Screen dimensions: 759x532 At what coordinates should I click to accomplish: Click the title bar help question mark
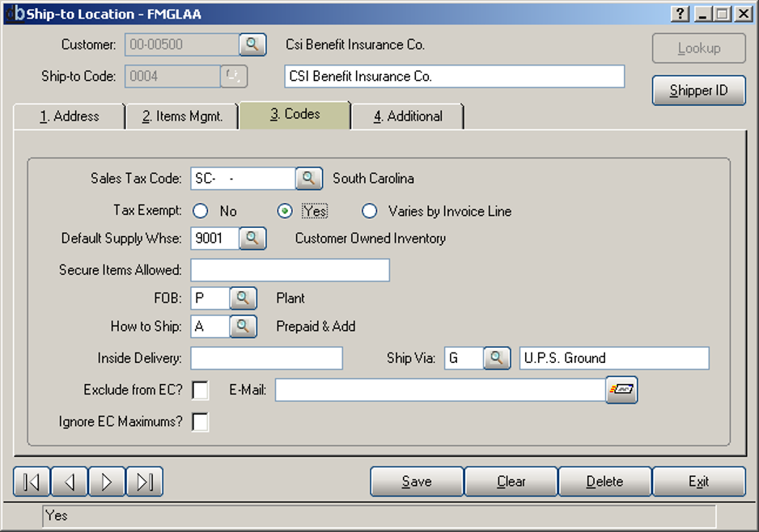pos(680,14)
